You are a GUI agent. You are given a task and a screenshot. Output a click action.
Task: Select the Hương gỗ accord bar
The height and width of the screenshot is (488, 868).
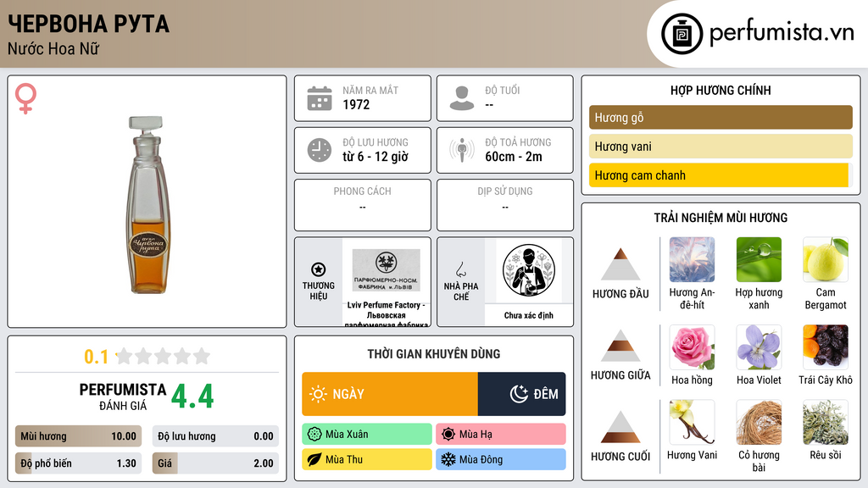[721, 117]
